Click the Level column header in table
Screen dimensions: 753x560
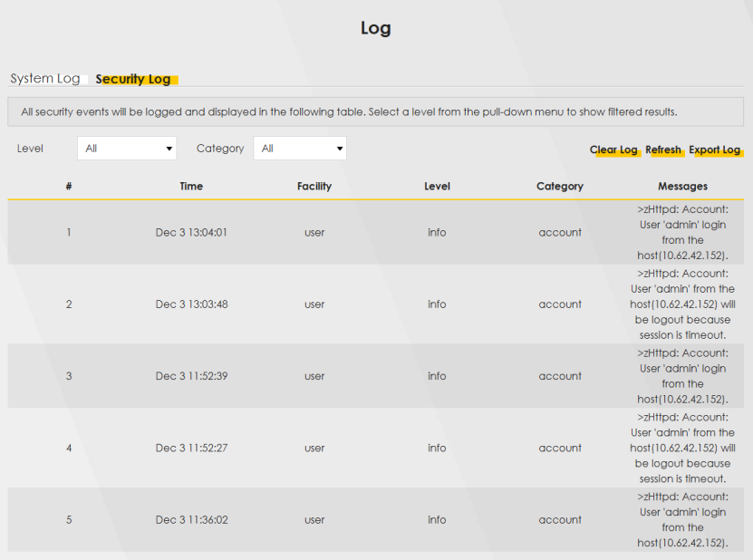437,186
